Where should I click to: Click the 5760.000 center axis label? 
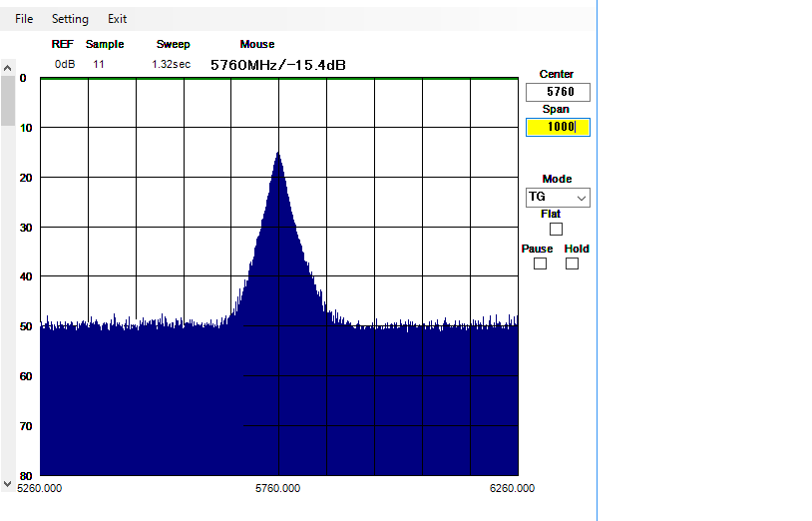(x=278, y=488)
